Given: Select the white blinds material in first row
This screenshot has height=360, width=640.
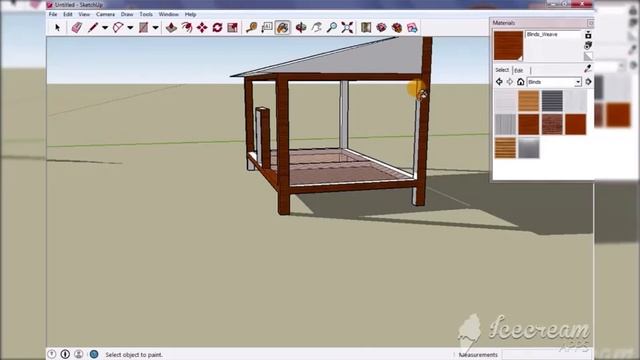Looking at the screenshot, I should click(x=576, y=101).
